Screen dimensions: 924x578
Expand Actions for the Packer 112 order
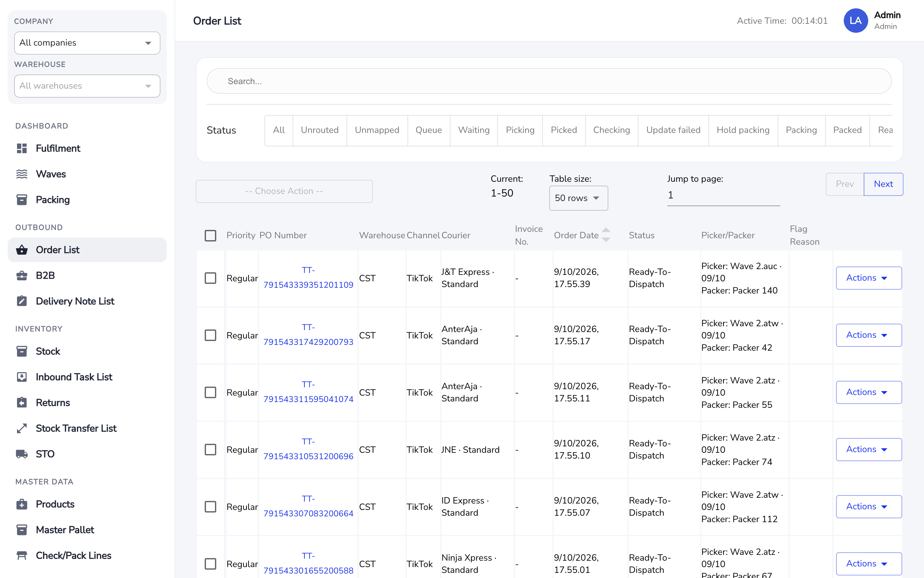point(868,506)
